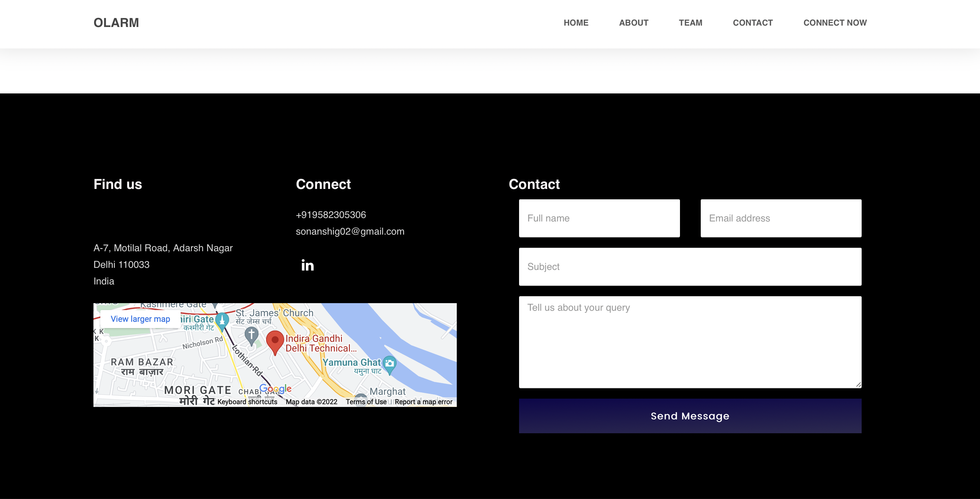Click the Subject input field

click(690, 266)
